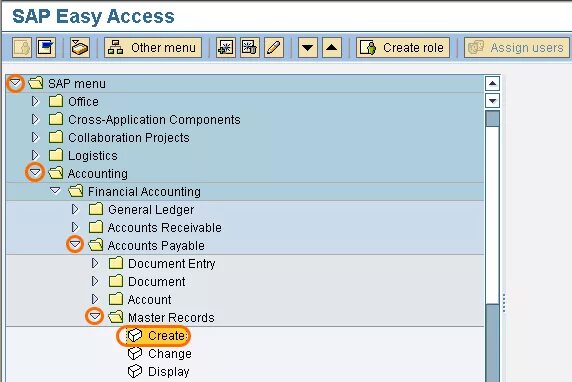Expand the General Ledger node
Image resolution: width=572 pixels, height=382 pixels.
(75, 209)
